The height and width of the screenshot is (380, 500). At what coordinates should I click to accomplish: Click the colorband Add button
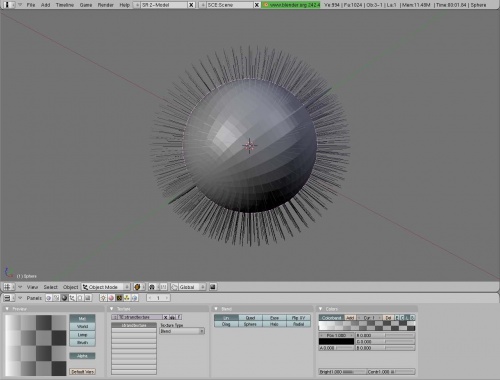pos(350,318)
